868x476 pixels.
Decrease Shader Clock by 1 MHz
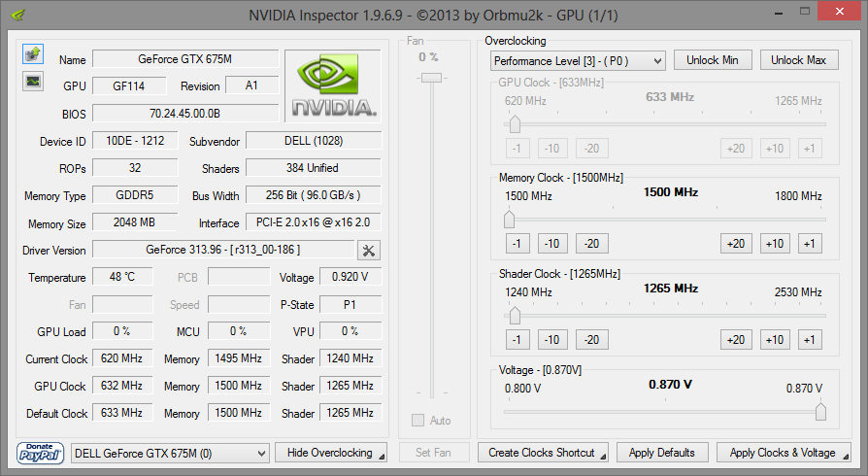(517, 340)
